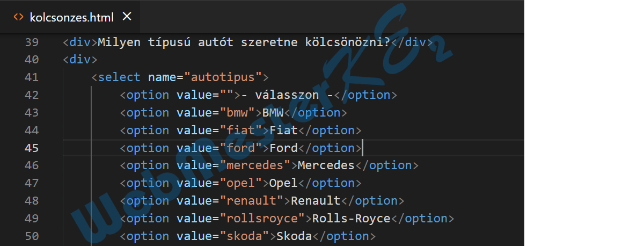
Task: Click the "renault" value string
Action: (252, 201)
